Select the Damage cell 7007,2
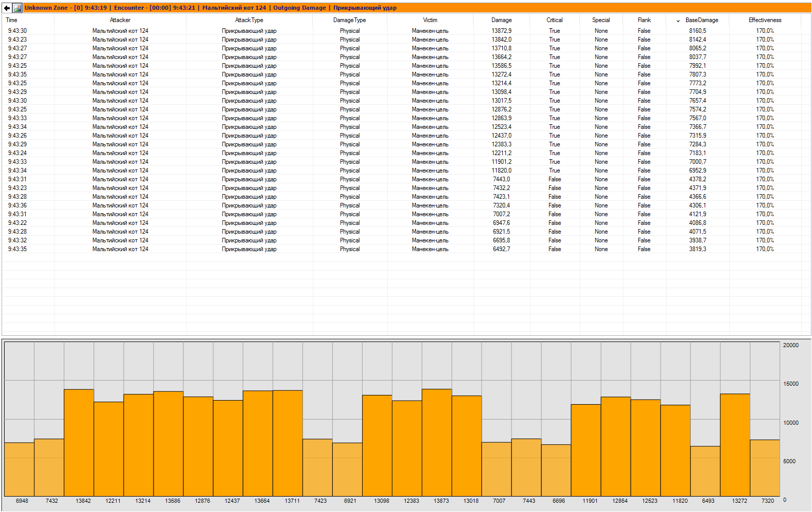Screen dimensions: 812x512 [x=502, y=214]
